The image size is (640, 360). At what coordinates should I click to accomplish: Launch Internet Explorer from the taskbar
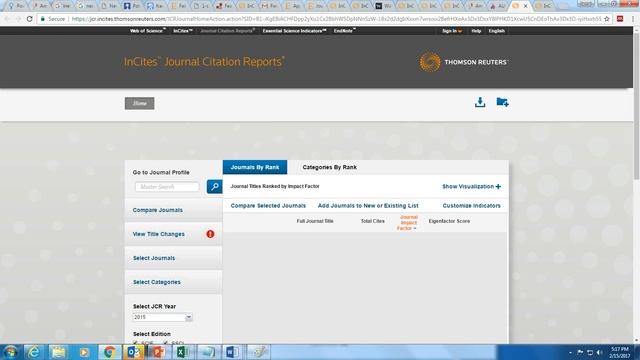33,352
